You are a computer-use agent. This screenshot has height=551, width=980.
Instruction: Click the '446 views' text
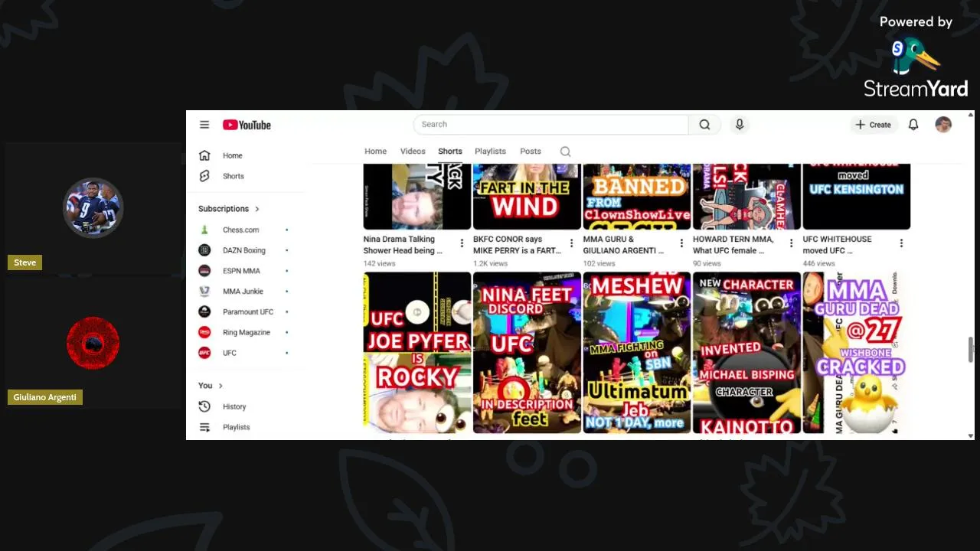(819, 263)
